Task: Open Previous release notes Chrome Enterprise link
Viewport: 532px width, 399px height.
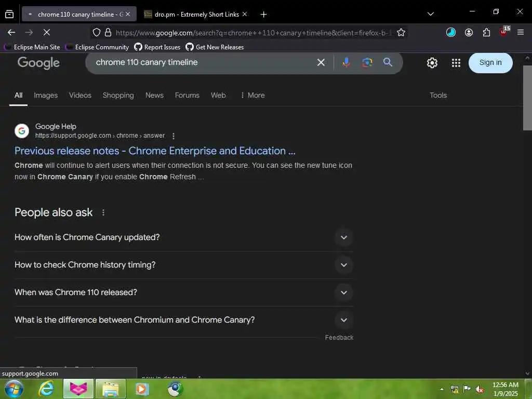Action: [155, 151]
